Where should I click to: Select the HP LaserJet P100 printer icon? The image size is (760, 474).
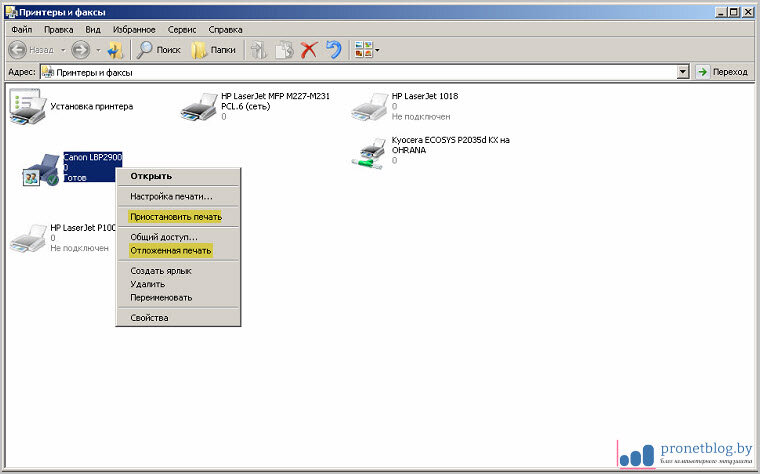tap(28, 238)
